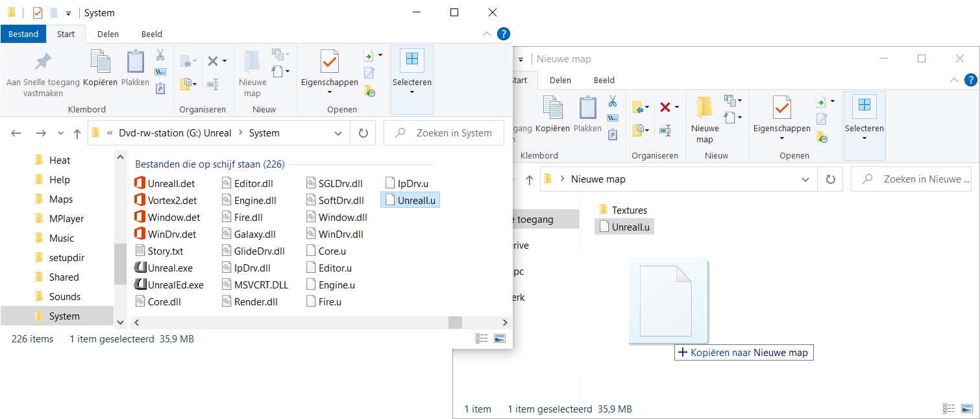980x419 pixels.
Task: Click blue help question mark in System window
Action: 504,34
